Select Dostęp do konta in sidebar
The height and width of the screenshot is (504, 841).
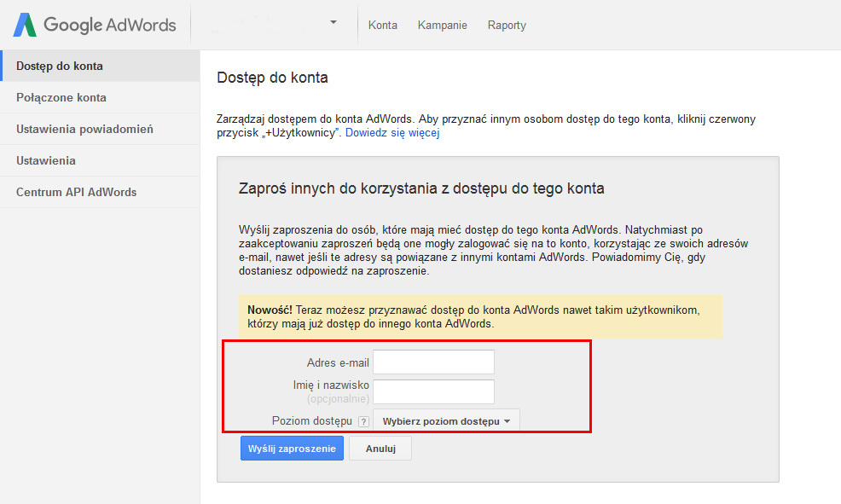(100, 66)
